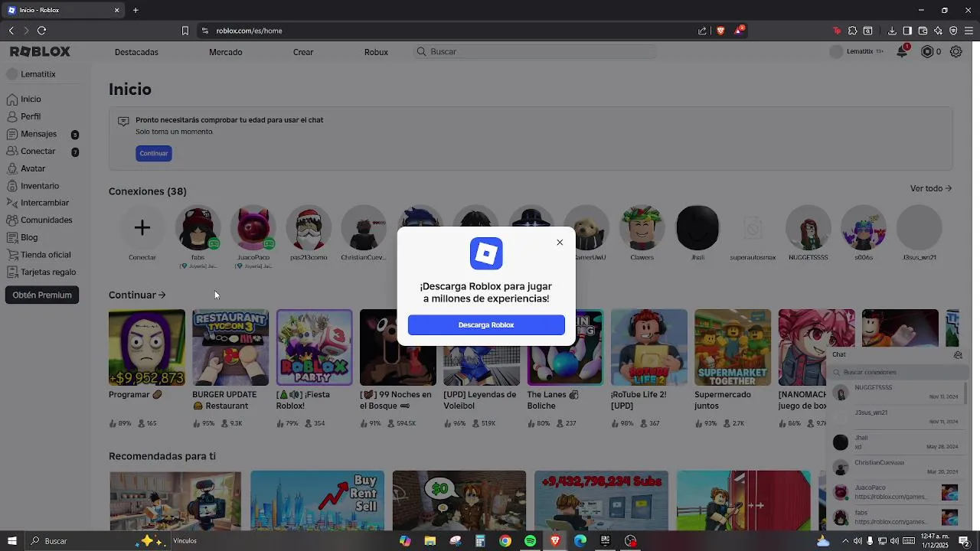Click Continuar in age check banner
The image size is (980, 551).
(154, 153)
